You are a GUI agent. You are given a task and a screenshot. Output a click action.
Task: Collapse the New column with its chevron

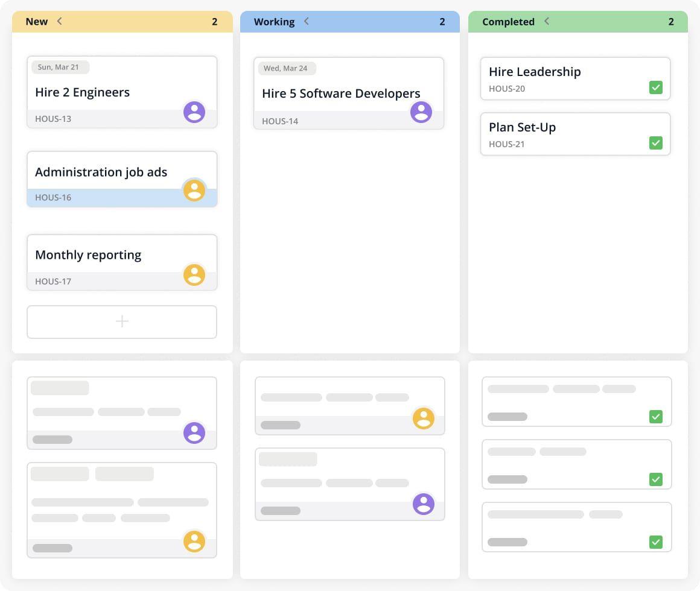59,21
